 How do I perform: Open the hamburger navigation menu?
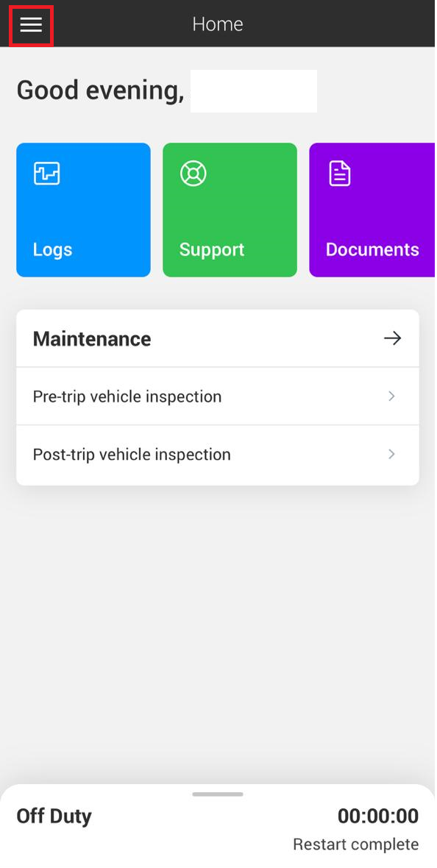[31, 25]
